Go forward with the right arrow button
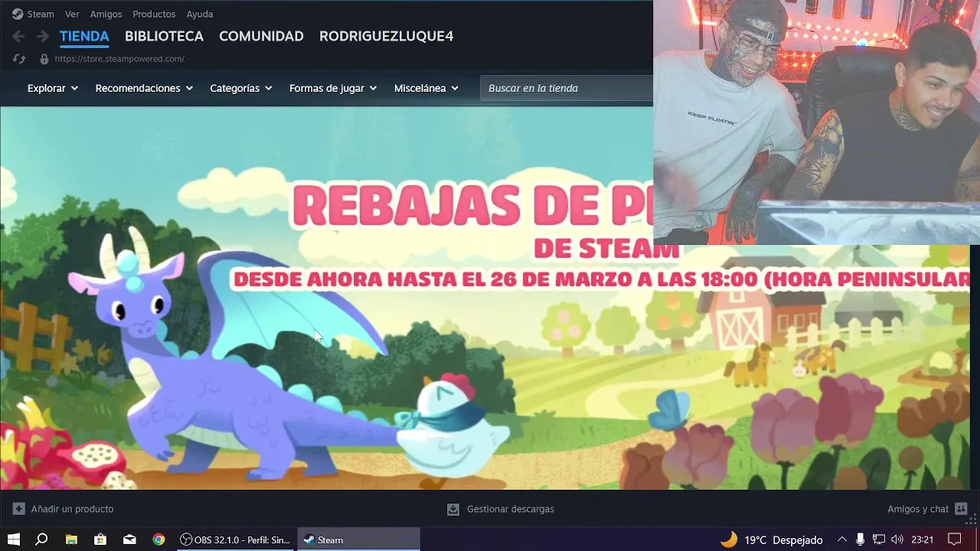Viewport: 980px width, 551px height. point(43,36)
